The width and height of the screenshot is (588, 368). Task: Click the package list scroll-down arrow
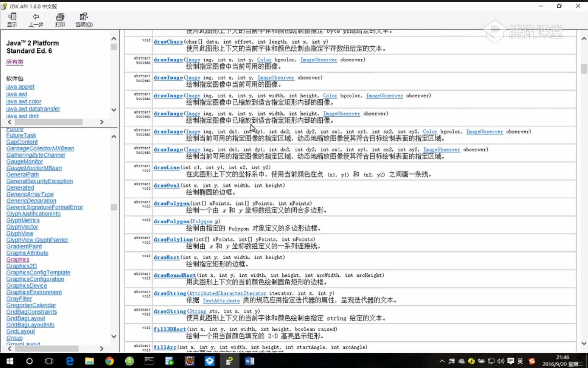coord(114,110)
